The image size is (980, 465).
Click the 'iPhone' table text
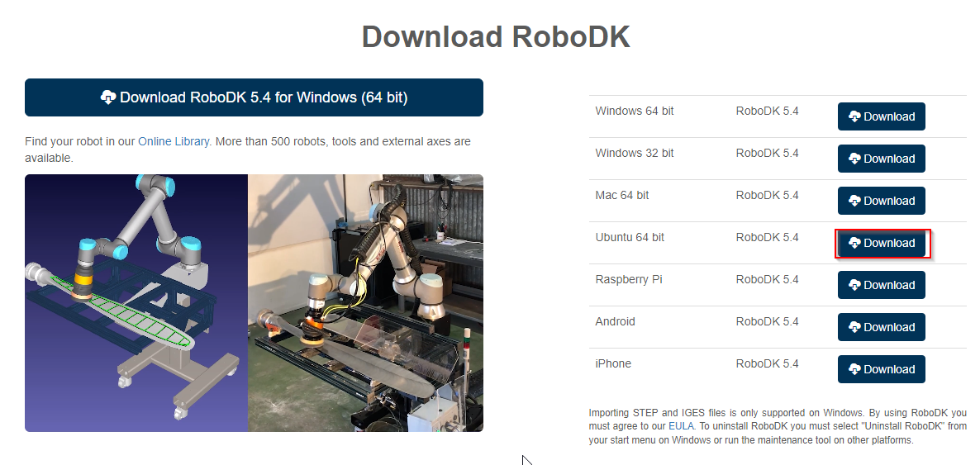tap(613, 363)
